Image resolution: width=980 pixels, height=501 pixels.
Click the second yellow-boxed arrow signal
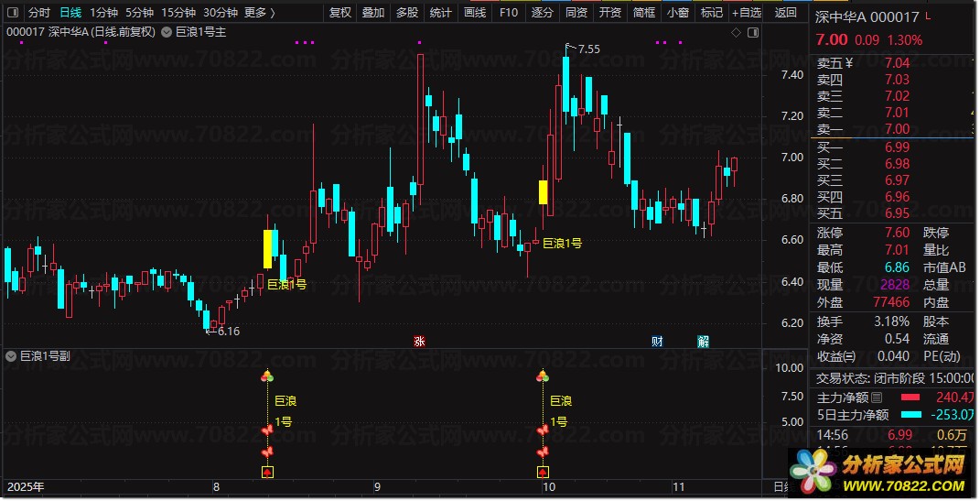point(543,473)
